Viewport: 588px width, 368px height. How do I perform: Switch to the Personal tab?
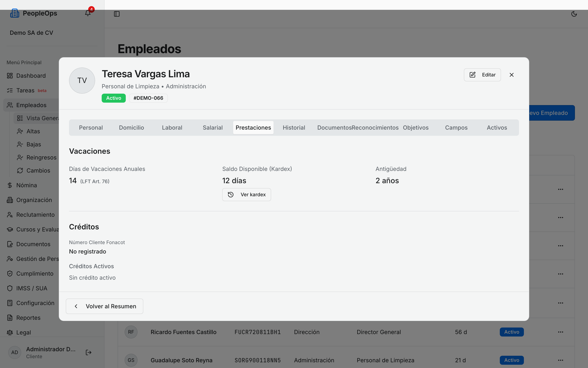(91, 128)
